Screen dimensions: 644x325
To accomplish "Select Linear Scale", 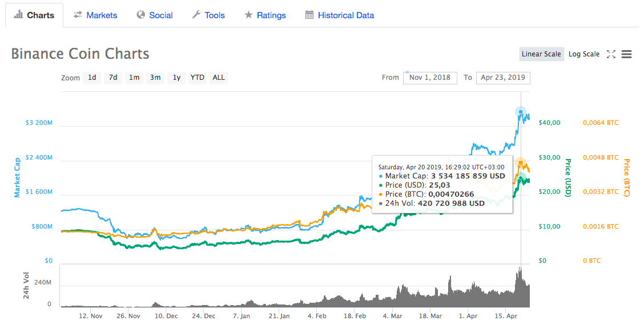I will 541,54.
